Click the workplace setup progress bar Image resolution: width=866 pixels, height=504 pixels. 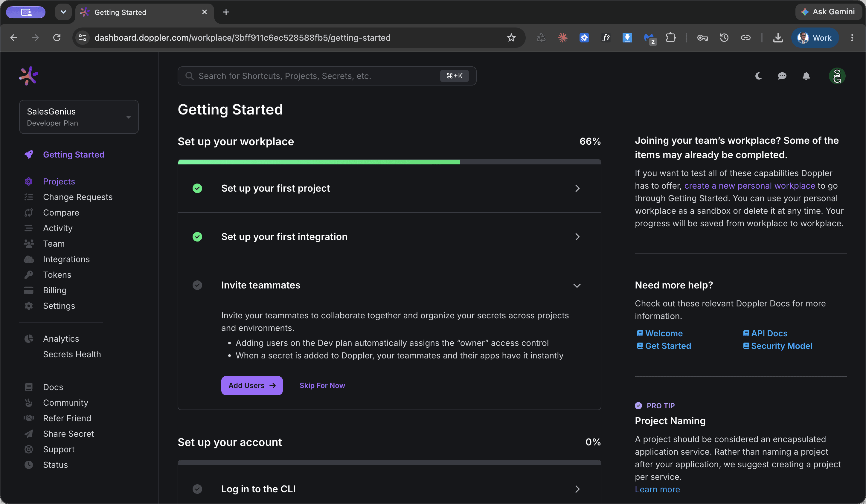389,162
